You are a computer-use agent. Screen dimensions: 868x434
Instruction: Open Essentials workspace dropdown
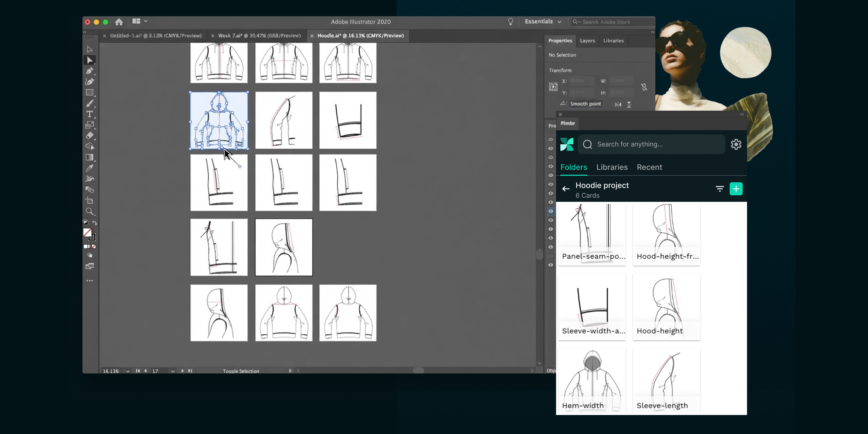[x=543, y=22]
